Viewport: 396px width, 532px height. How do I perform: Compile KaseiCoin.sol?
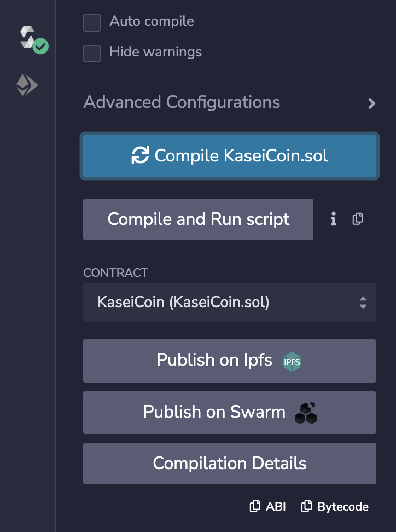(x=230, y=155)
